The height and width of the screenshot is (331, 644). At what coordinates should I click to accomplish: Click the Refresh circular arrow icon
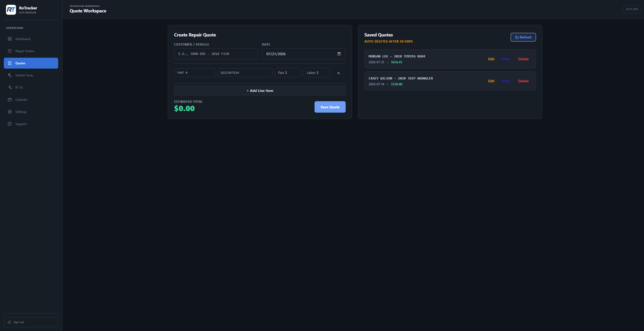tap(517, 37)
